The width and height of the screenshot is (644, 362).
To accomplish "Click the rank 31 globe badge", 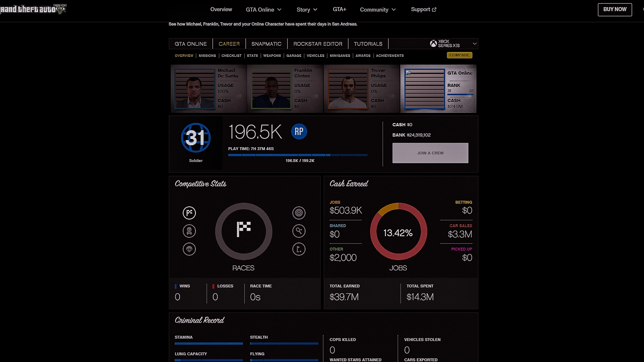I will point(195,138).
